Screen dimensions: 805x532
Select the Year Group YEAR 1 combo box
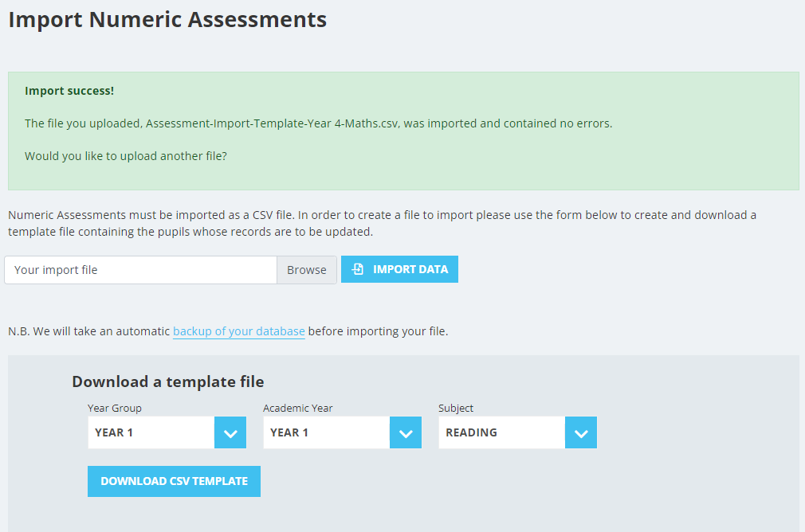coord(167,432)
